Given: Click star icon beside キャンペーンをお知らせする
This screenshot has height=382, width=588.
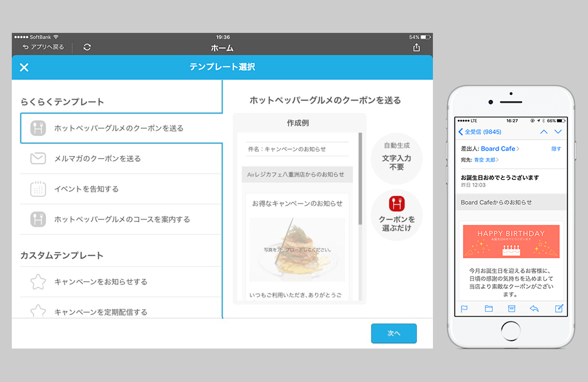Looking at the screenshot, I should (x=38, y=282).
